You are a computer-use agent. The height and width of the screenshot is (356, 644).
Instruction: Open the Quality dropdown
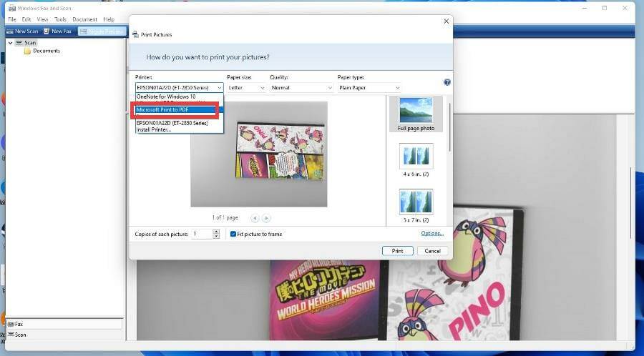coord(301,88)
